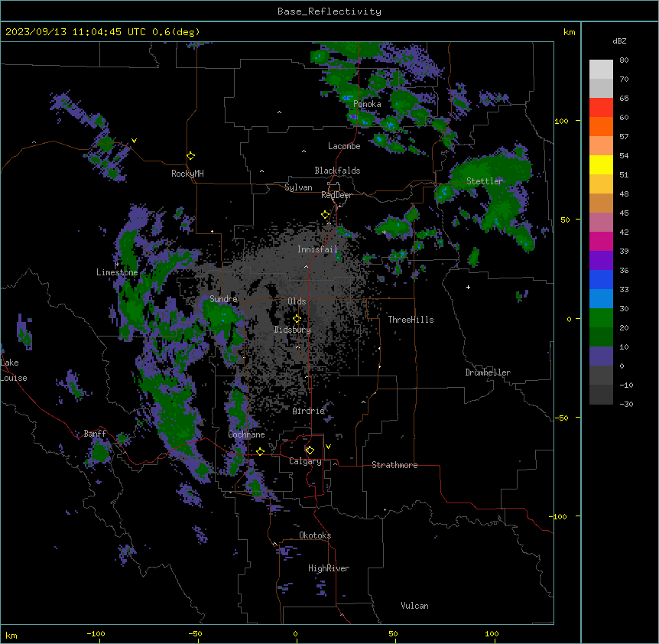Click the Didsbury town label

tap(293, 330)
